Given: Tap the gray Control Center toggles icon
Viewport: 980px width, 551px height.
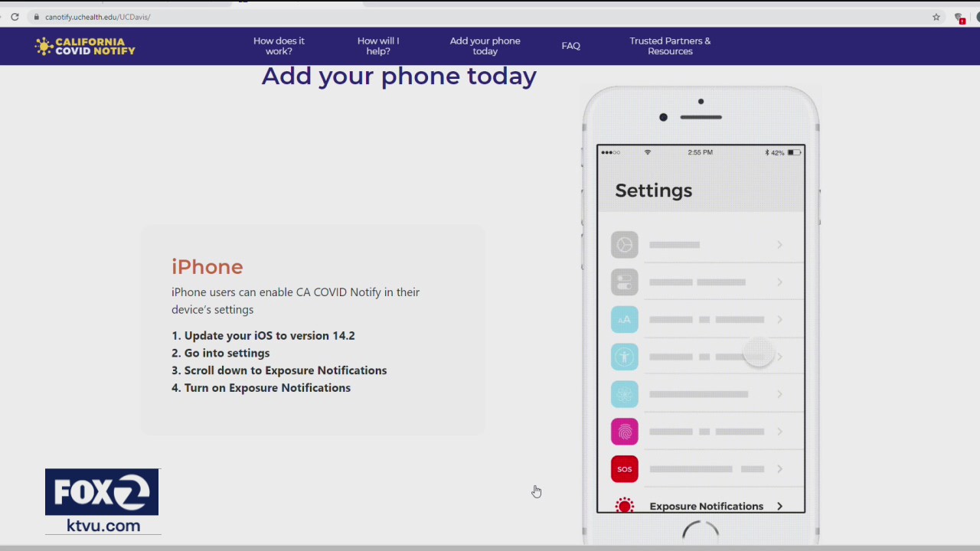Looking at the screenshot, I should pos(624,282).
